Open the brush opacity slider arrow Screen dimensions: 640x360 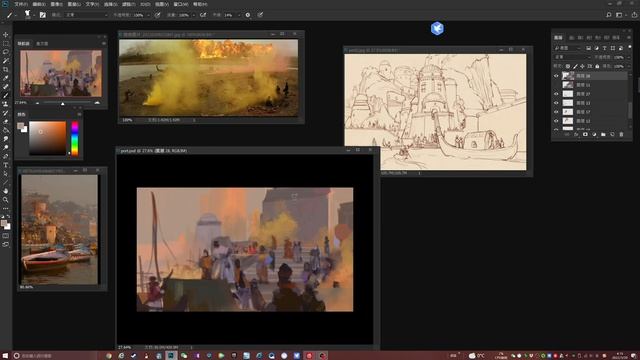click(x=148, y=15)
